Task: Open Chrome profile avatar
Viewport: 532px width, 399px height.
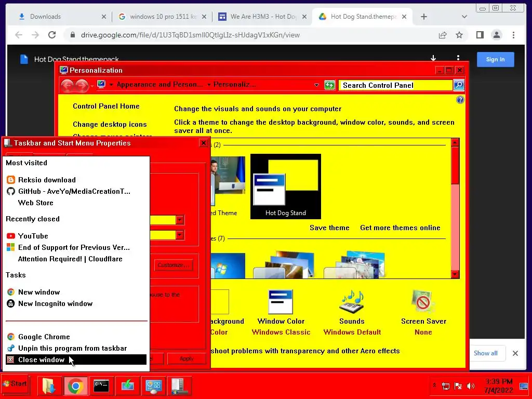Action: coord(496,35)
